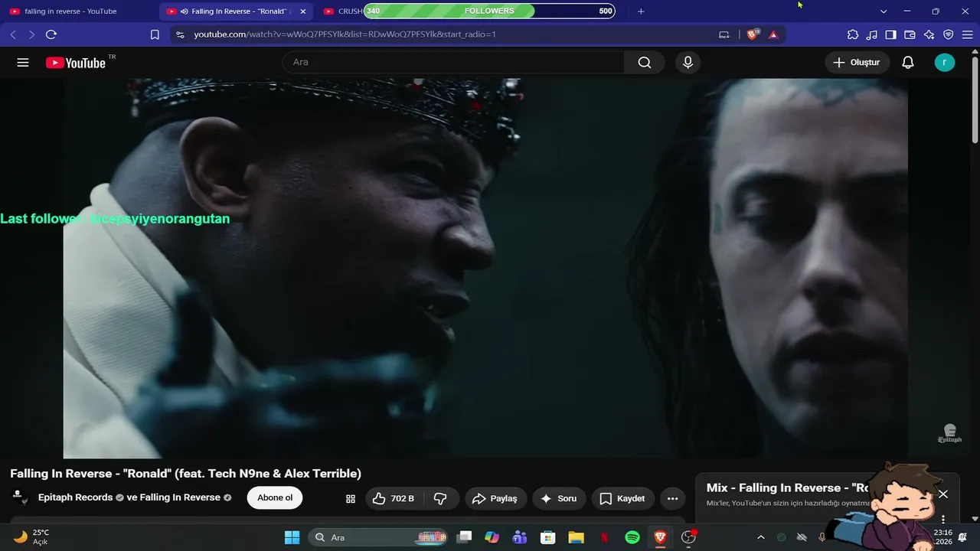980x551 pixels.
Task: Click the Epitaph Records channel avatar
Action: (20, 497)
